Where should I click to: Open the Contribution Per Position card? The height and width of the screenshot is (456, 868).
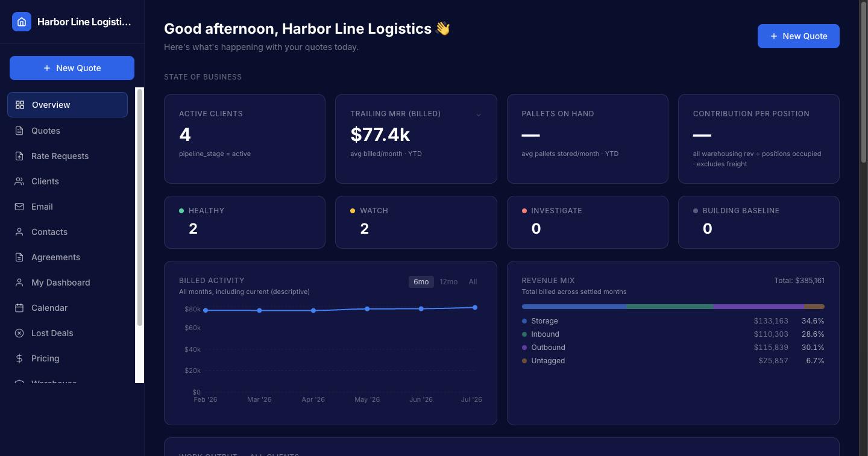[758, 139]
